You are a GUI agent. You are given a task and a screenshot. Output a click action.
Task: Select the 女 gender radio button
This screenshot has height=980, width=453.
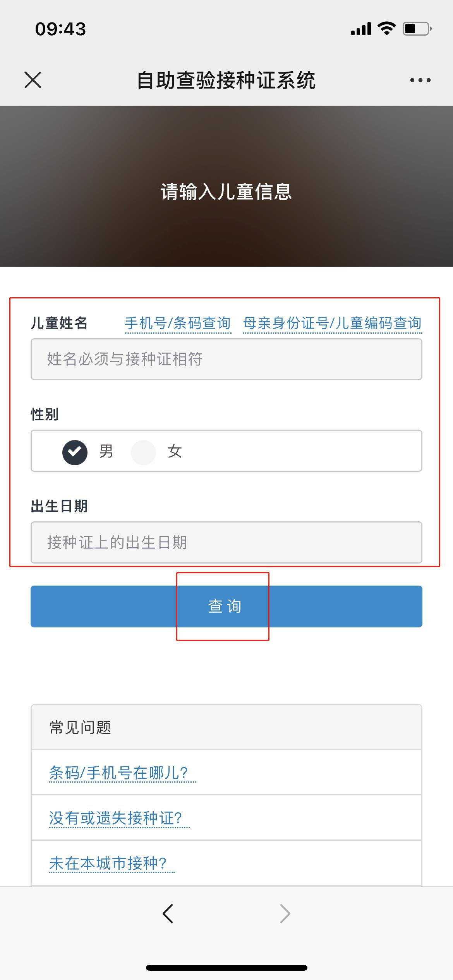(x=143, y=452)
